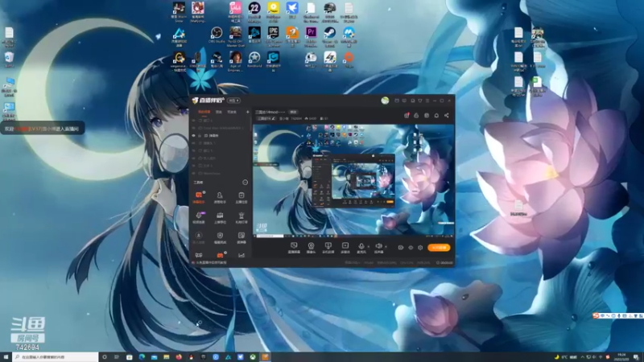Open the orange first tool in the toolbox
The width and height of the screenshot is (644, 362).
[199, 197]
